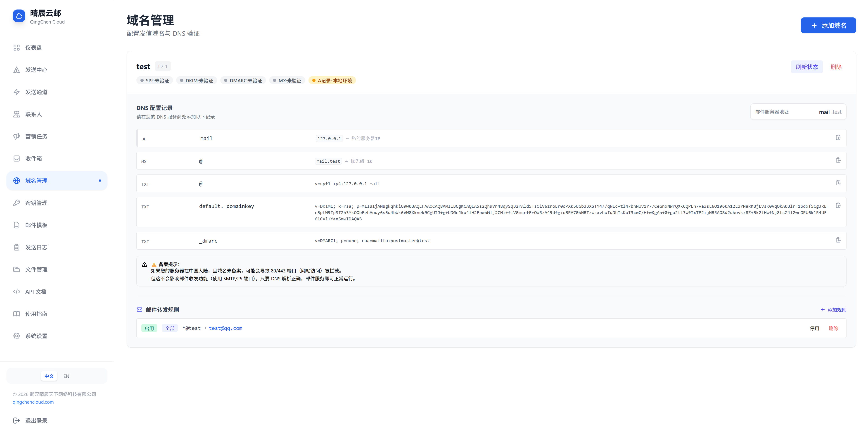Open qingchencloud.com footer link

click(x=33, y=402)
